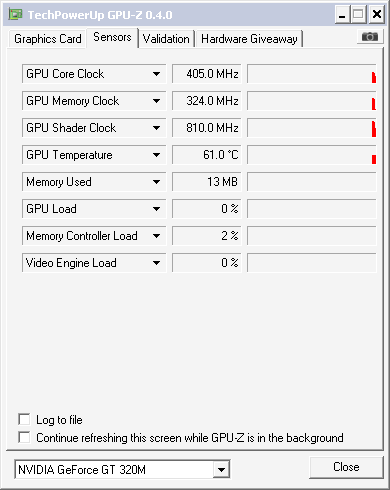Switch to the Graphics Card tab
Image resolution: width=390 pixels, height=490 pixels.
(x=48, y=39)
